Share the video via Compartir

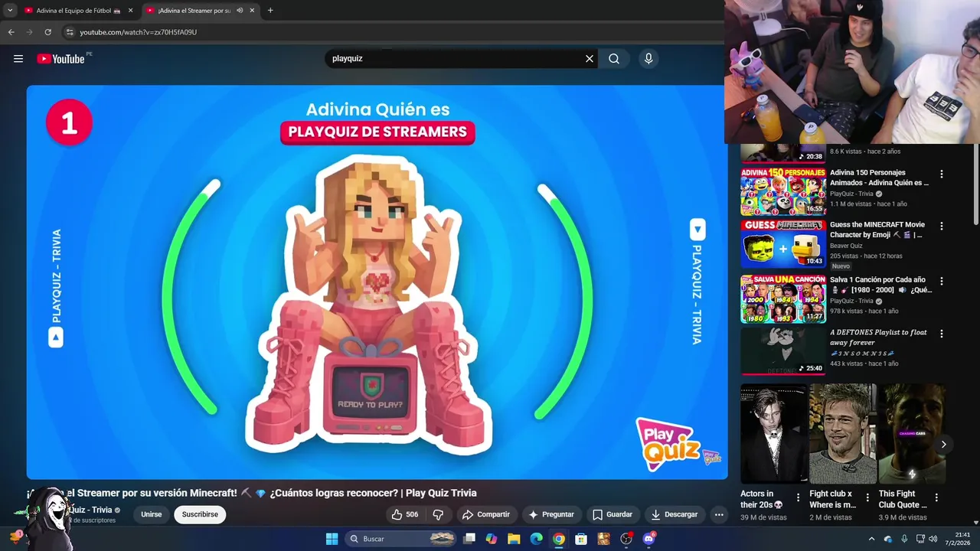[486, 514]
